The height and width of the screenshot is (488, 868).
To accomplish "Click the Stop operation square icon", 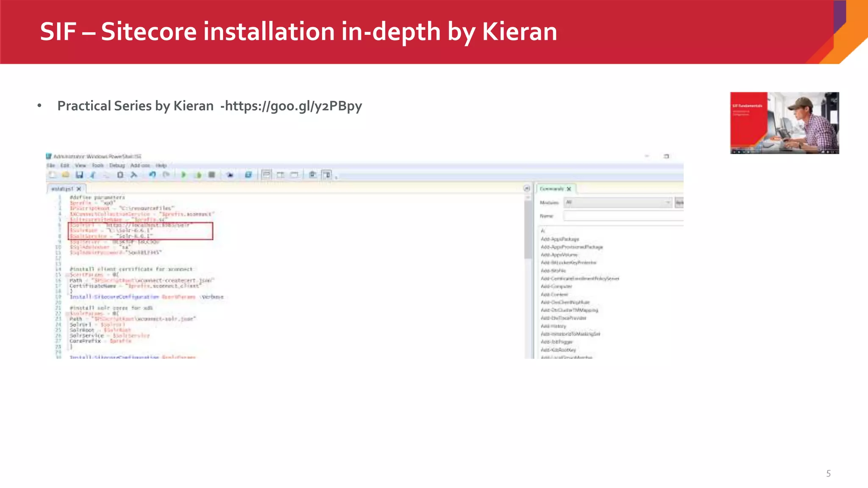I will click(x=212, y=175).
